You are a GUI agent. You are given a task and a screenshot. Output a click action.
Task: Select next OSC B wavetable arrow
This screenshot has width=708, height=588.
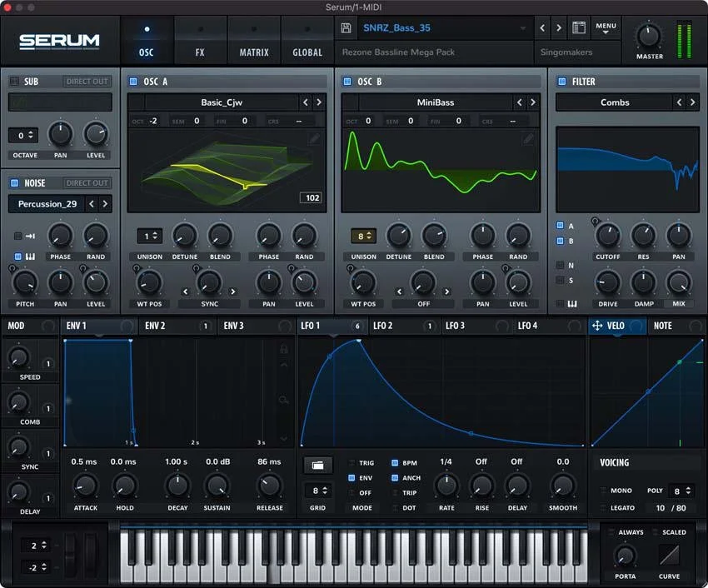pyautogui.click(x=533, y=102)
